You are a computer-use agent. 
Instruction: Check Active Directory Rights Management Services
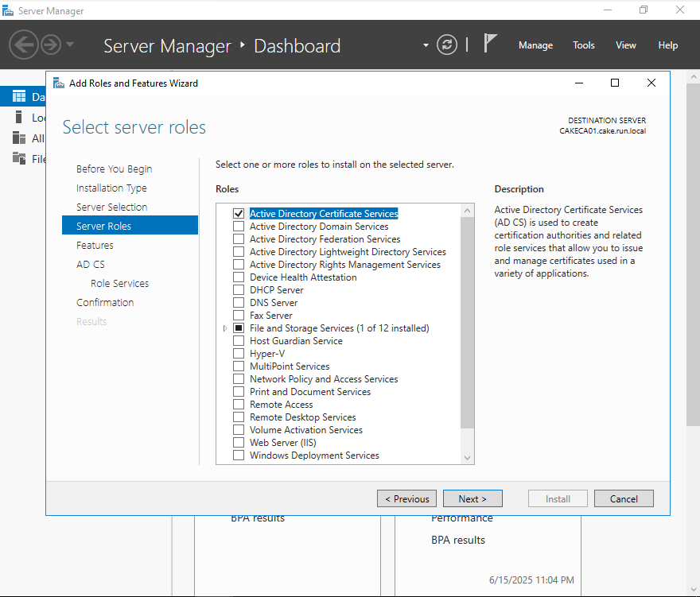click(x=239, y=265)
